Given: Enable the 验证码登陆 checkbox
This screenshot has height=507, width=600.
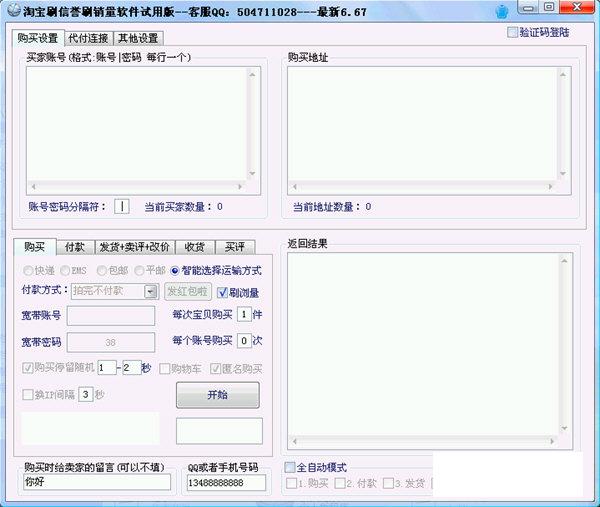Looking at the screenshot, I should click(x=512, y=32).
